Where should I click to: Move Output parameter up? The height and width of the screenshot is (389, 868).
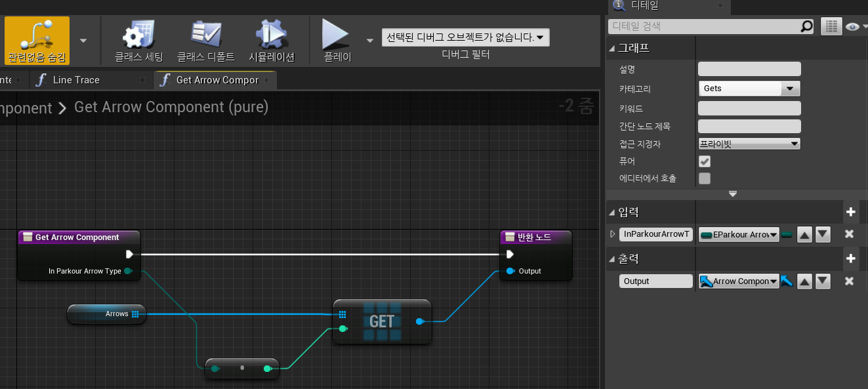805,281
